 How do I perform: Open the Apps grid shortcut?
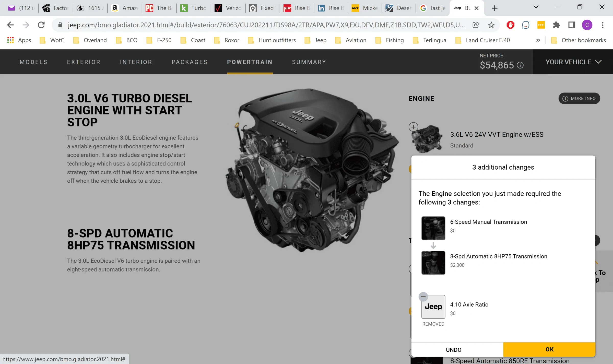click(19, 40)
